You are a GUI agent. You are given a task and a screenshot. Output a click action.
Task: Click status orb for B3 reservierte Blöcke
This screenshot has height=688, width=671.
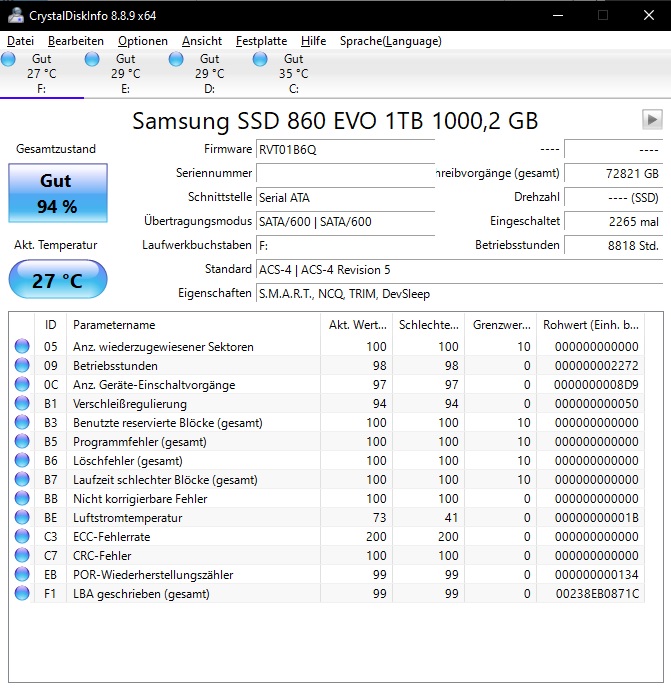[22, 422]
